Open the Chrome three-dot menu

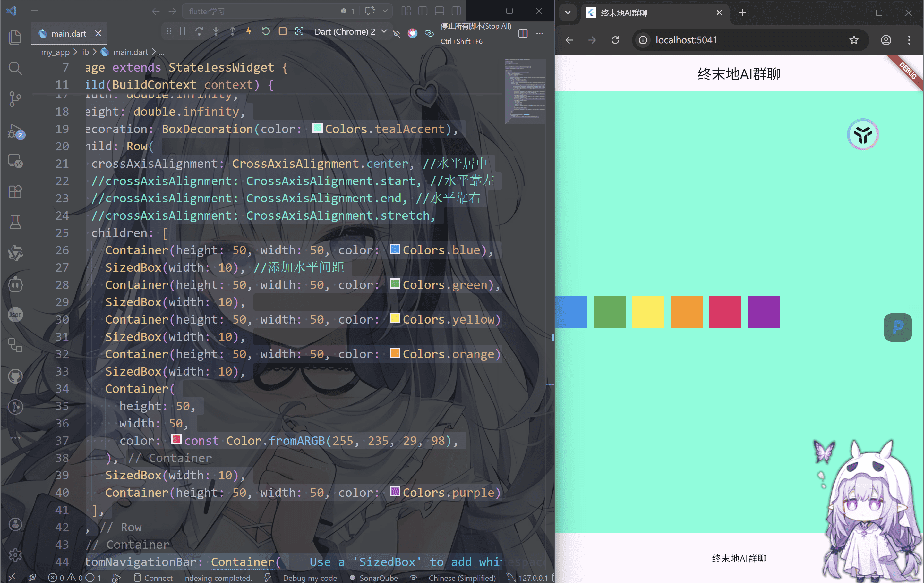pyautogui.click(x=909, y=40)
